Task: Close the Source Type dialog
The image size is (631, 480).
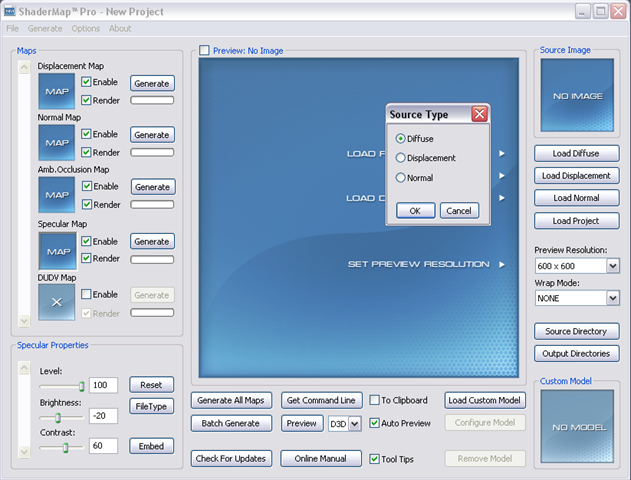Action: coord(479,114)
